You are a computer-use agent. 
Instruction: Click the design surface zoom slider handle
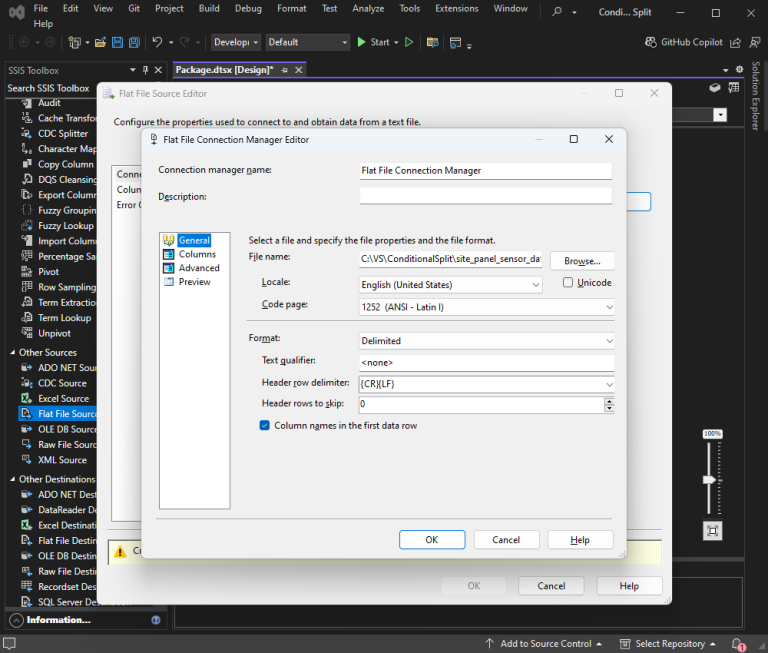pos(709,480)
